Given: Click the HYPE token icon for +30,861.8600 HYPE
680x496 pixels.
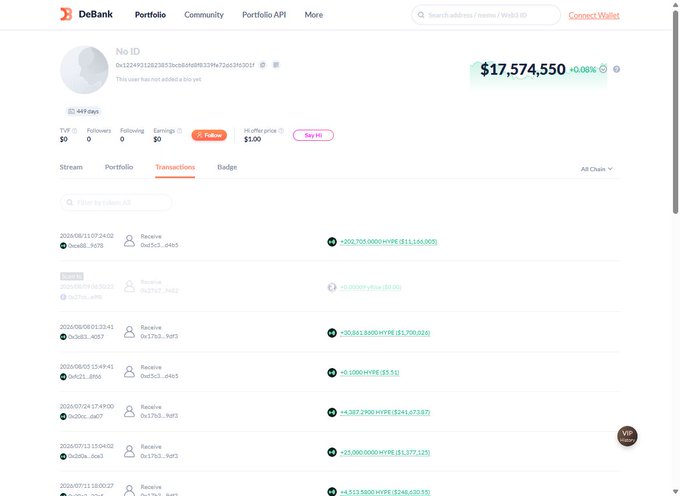Looking at the screenshot, I should (332, 333).
